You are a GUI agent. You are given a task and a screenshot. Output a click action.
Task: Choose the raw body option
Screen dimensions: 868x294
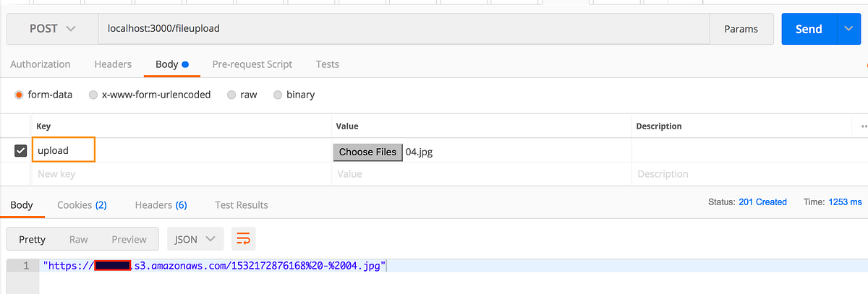coord(242,95)
